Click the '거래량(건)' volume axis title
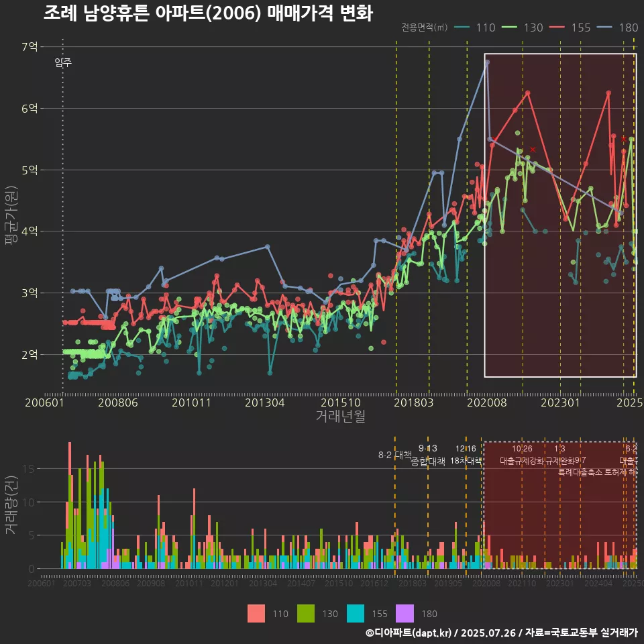The image size is (644, 644). point(11,505)
